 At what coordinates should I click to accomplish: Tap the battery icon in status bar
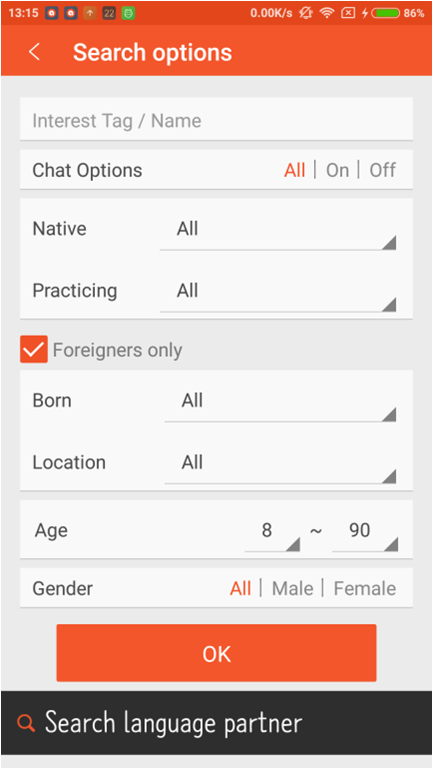[x=385, y=13]
